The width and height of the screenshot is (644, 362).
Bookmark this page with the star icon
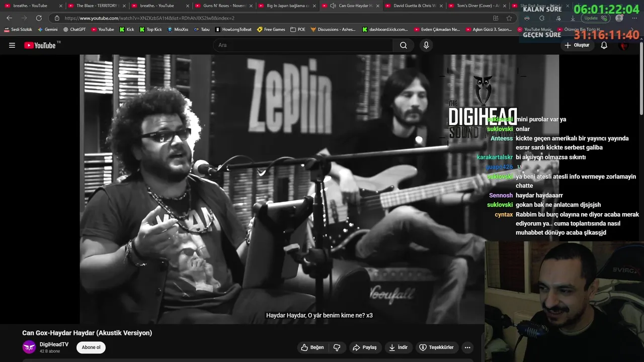click(509, 18)
